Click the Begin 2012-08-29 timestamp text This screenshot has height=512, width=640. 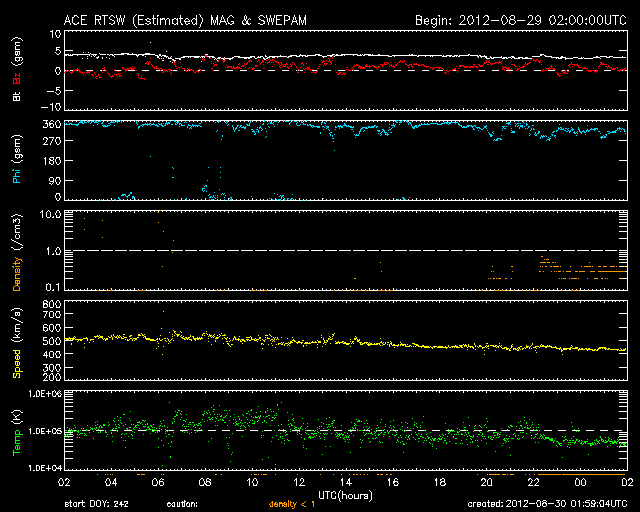tap(520, 20)
